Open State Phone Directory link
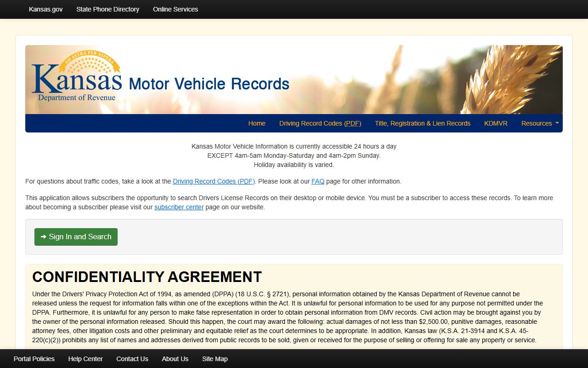Screen dimensions: 588x368 107,9
